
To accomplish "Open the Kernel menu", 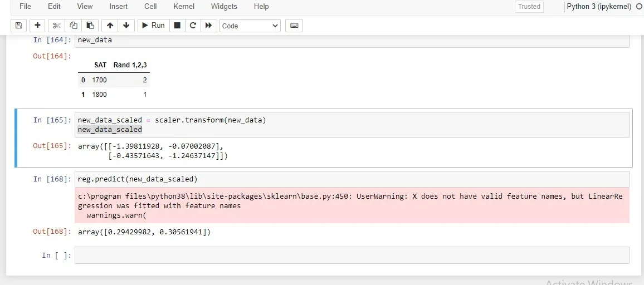I will tap(184, 7).
